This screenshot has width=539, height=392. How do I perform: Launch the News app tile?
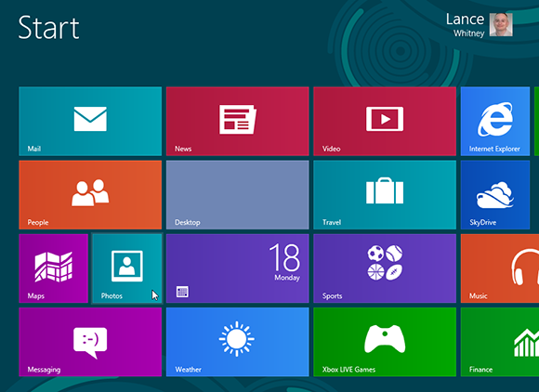[238, 122]
